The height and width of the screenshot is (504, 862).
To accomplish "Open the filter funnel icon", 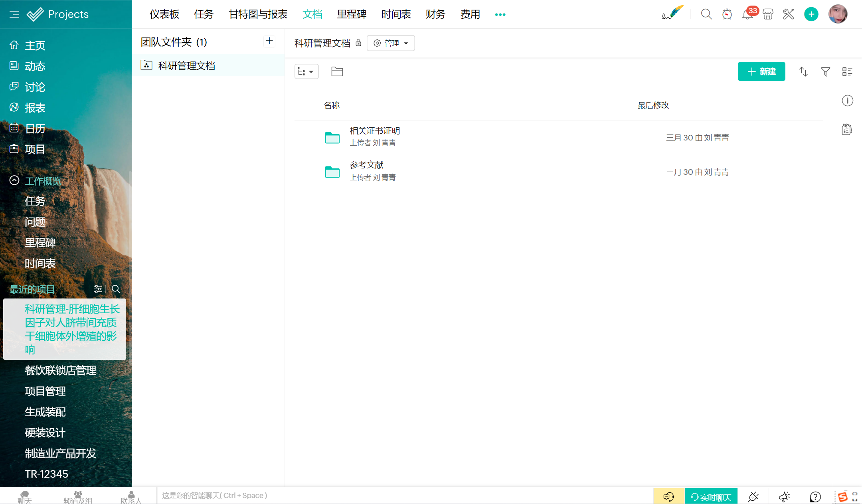I will pos(825,72).
